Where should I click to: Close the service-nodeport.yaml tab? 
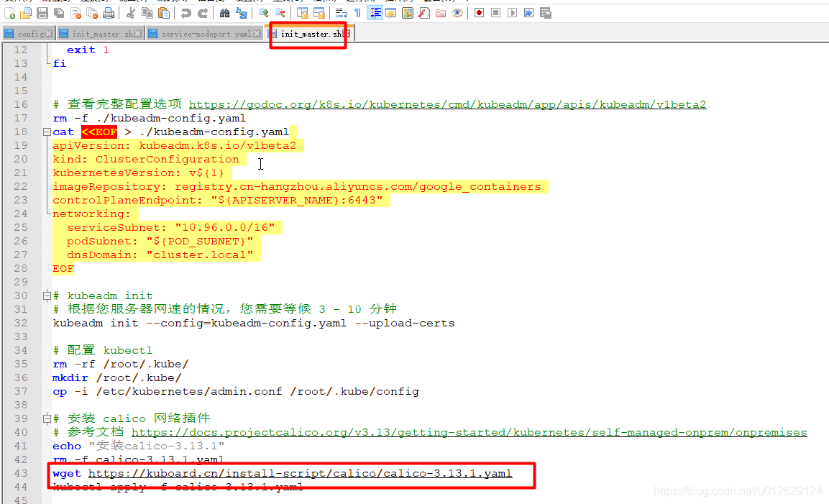point(257,33)
